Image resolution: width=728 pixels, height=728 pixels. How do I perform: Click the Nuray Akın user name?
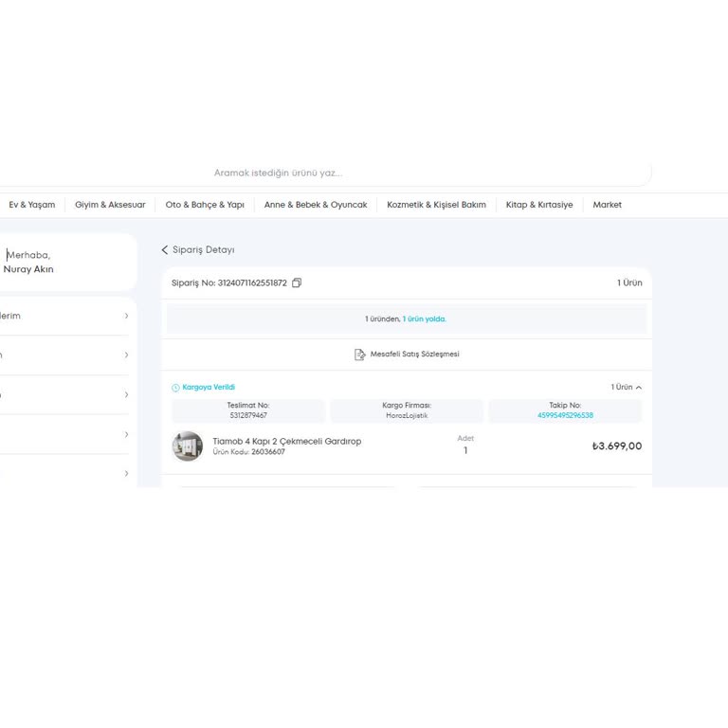28,269
